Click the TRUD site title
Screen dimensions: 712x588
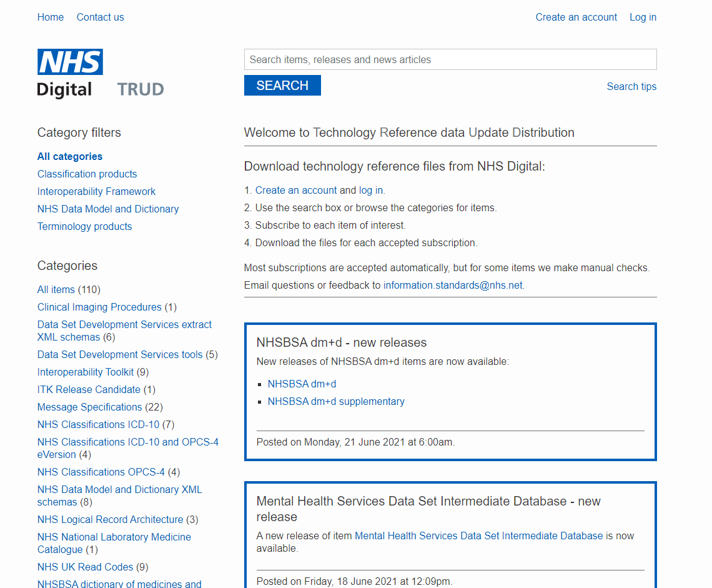[141, 89]
